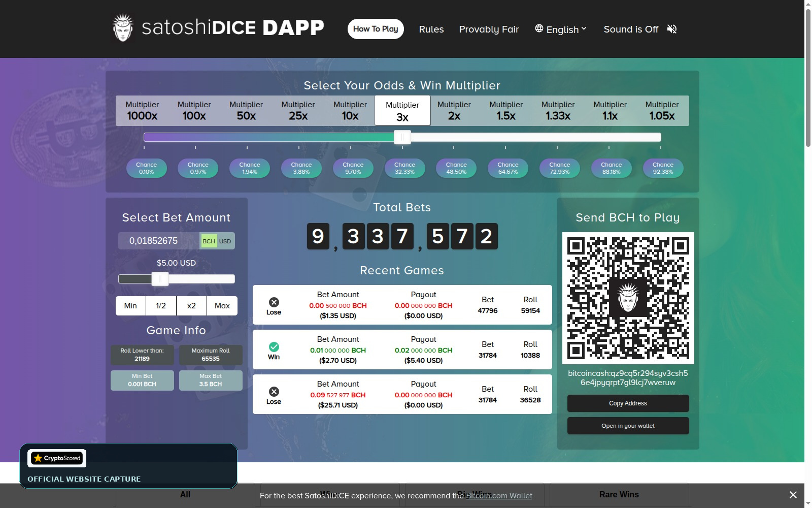The height and width of the screenshot is (508, 812).
Task: Choose the Chance 32.33% pill
Action: [x=404, y=168]
